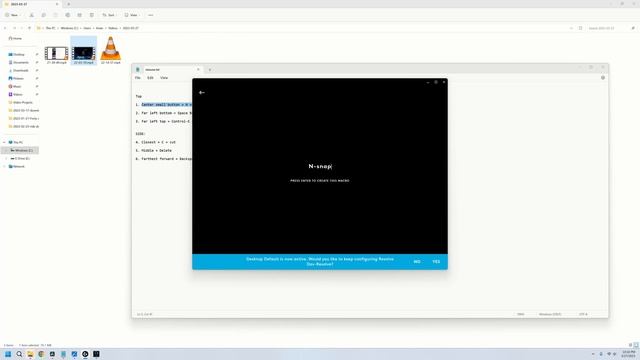Click the 'Middle = Delete' line in Notepad

[x=153, y=151]
